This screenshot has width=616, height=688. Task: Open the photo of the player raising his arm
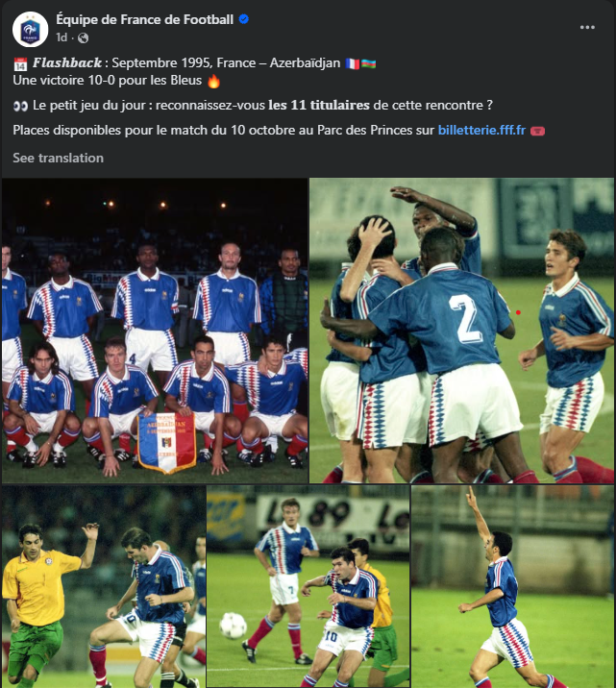512,586
